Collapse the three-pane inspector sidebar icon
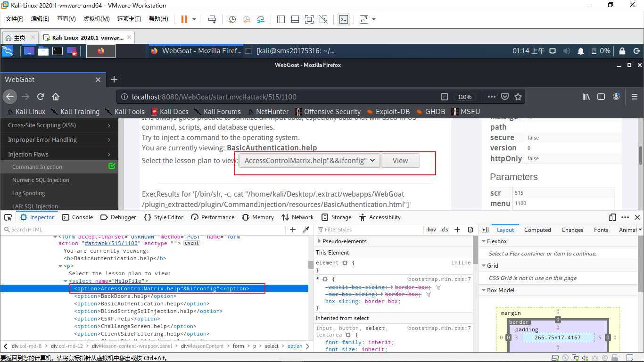The height and width of the screenshot is (362, 644). 485,230
